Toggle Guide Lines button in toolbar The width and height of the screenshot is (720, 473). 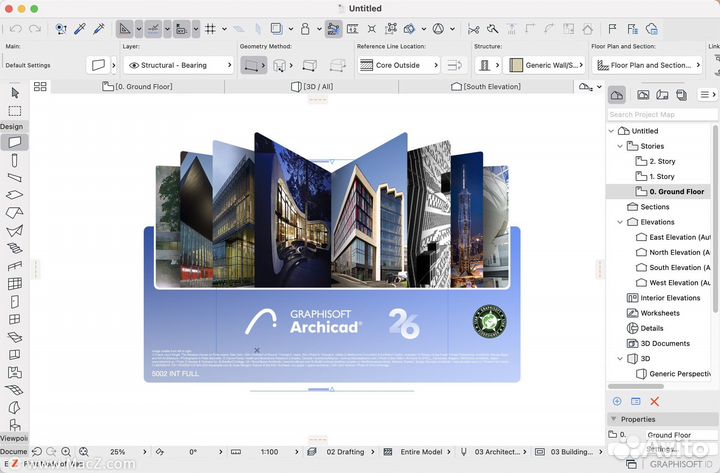[125, 29]
